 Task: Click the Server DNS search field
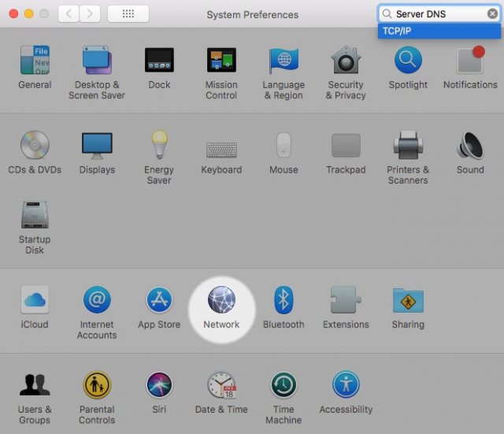pos(439,14)
